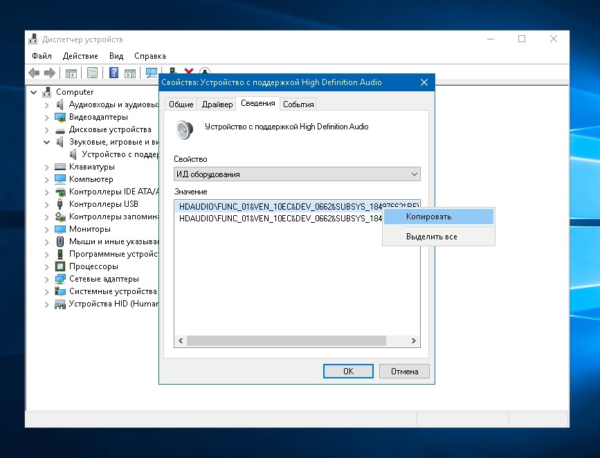This screenshot has height=458, width=600.
Task: Expand the Видеоадаптеры category
Action: (x=47, y=117)
